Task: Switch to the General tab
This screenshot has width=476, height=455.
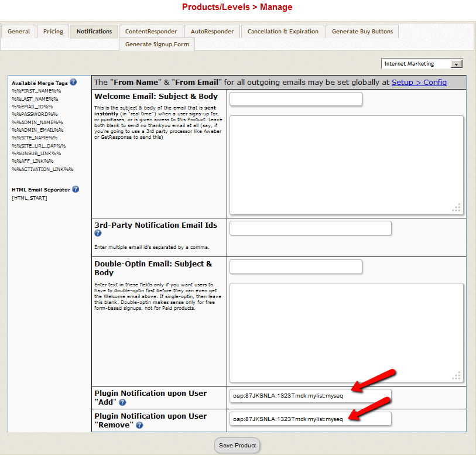Action: click(x=19, y=32)
